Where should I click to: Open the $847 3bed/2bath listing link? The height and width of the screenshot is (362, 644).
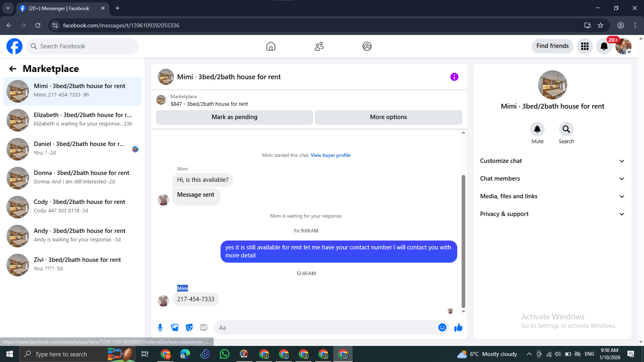209,104
